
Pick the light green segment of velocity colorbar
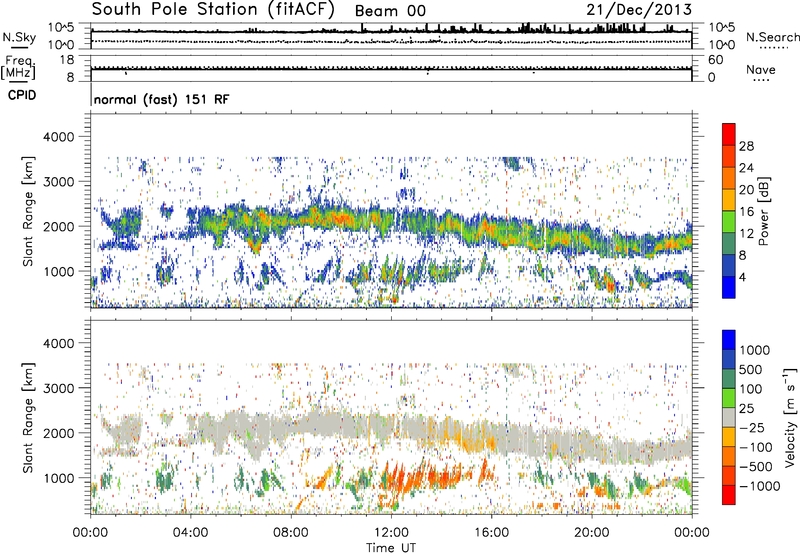pyautogui.click(x=729, y=398)
